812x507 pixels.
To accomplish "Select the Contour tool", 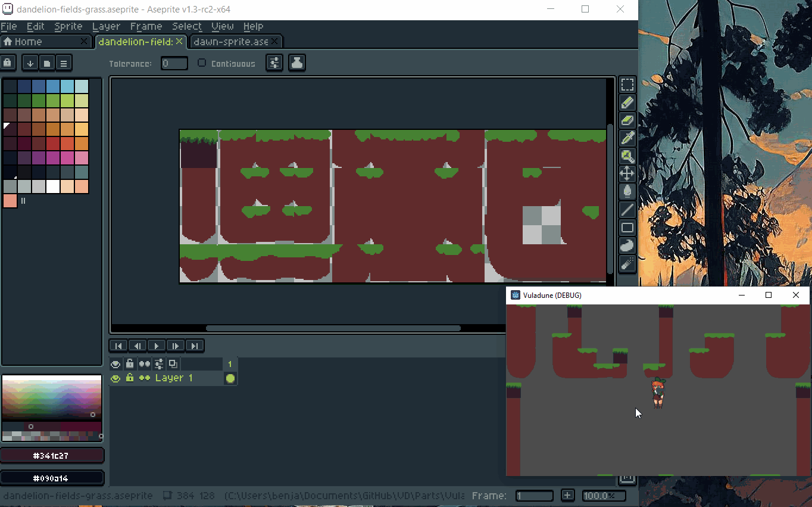I will pos(627,245).
